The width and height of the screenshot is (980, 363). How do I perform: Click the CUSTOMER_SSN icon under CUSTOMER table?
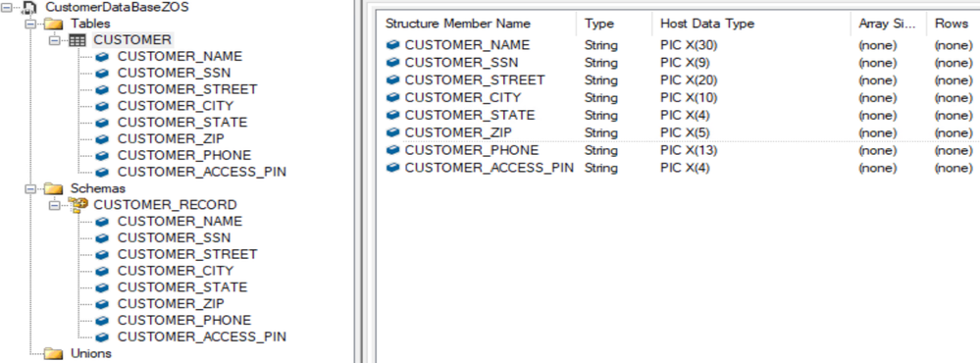pos(102,73)
